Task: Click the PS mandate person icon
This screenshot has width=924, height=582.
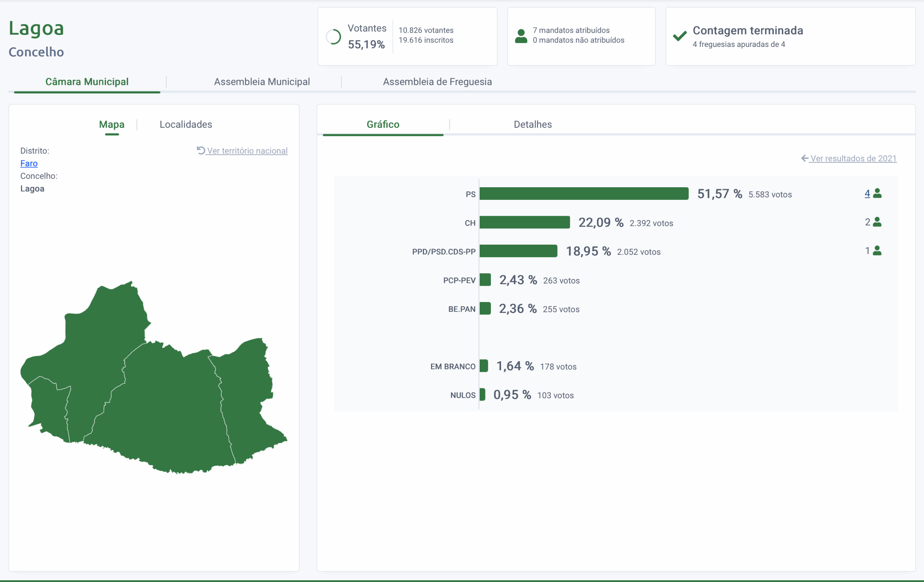Action: pyautogui.click(x=877, y=193)
